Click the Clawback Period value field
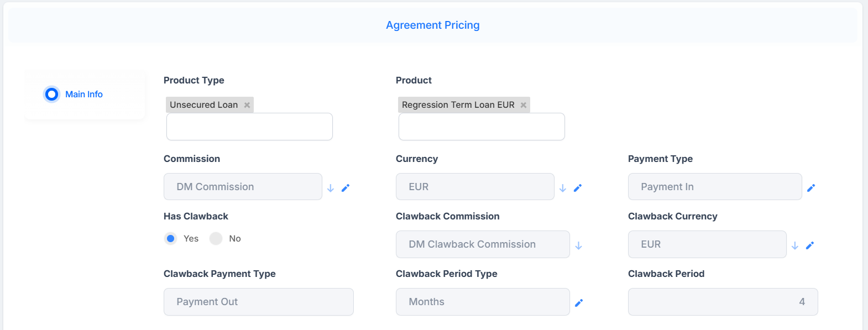Screen dimensions: 868x330 [723, 302]
